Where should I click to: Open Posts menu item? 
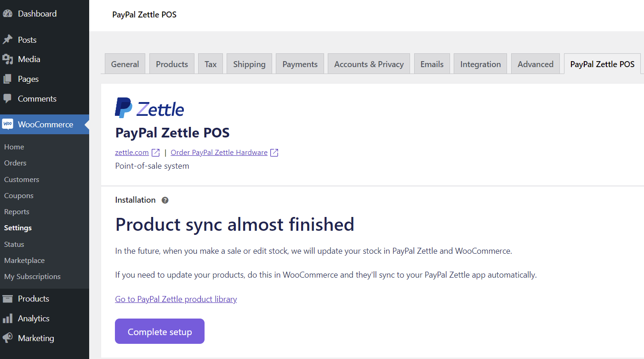(27, 40)
